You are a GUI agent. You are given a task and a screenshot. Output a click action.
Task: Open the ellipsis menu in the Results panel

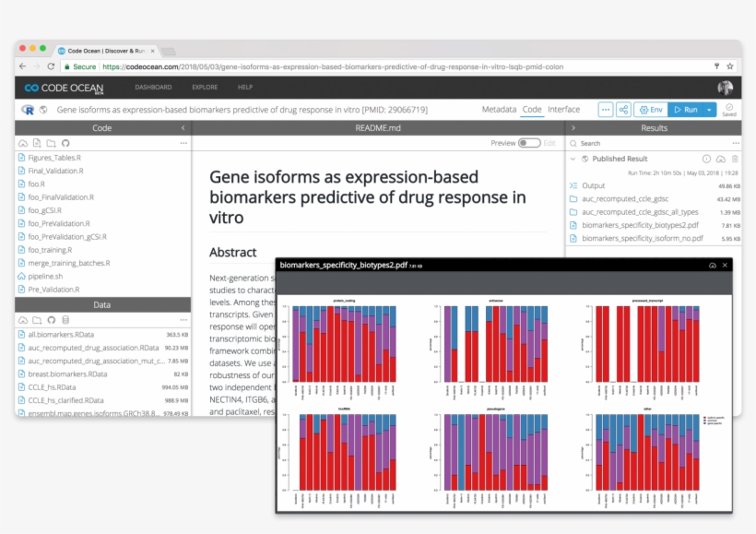point(737,143)
